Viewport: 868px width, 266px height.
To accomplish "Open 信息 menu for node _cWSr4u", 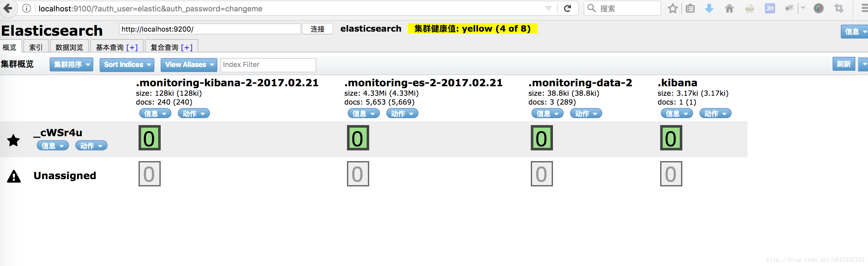I will pos(53,145).
